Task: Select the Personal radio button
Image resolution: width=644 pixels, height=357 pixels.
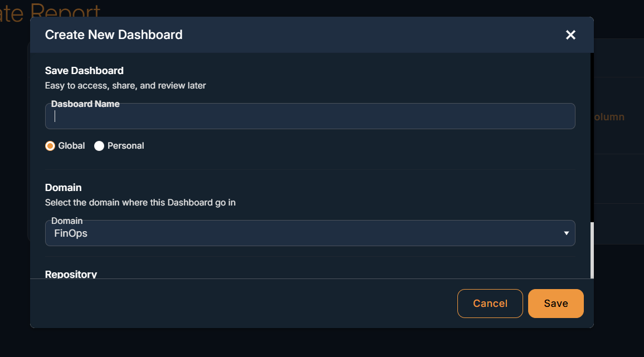Action: (x=99, y=146)
